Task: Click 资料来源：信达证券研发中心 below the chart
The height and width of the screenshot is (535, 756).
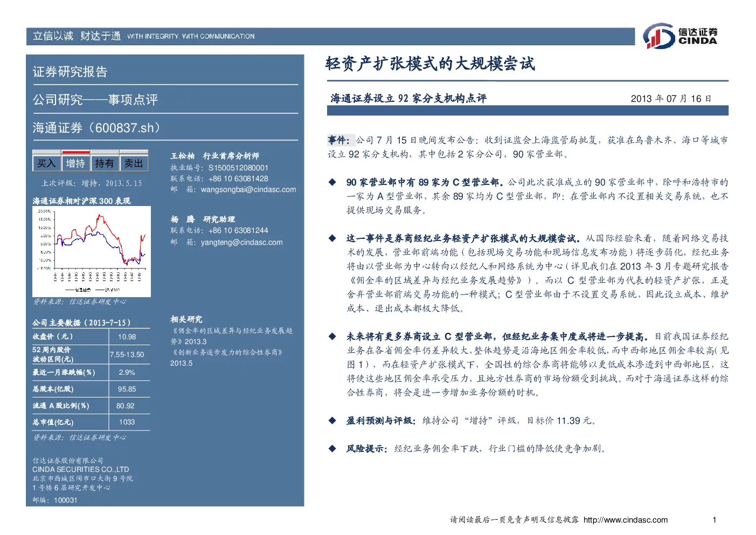Action: [79, 301]
